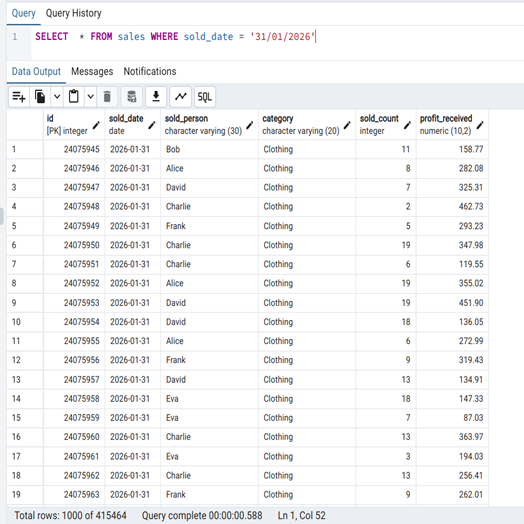Click the Bob cell in sold_person
The height and width of the screenshot is (524, 524).
click(x=209, y=149)
